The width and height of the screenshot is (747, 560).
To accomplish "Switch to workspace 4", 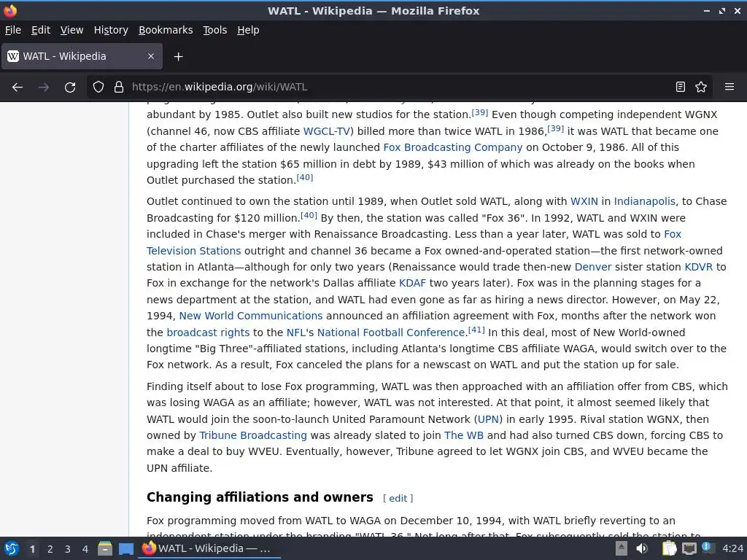I will [85, 549].
